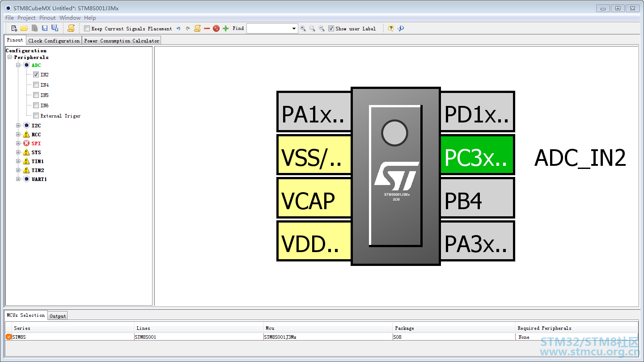Expand the RCC node
This screenshot has width=644, height=362.
[18, 135]
